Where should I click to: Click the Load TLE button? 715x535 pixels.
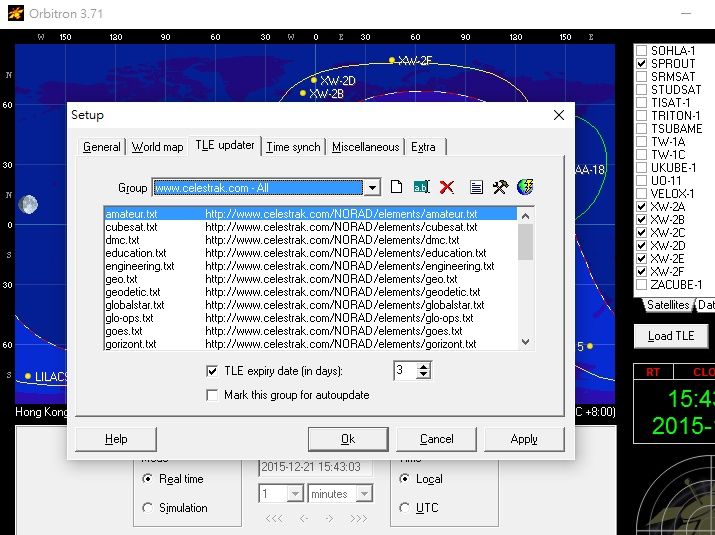[671, 336]
